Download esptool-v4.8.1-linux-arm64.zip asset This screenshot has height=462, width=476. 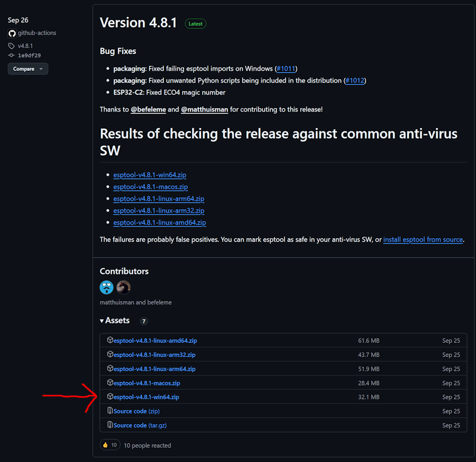pos(155,369)
